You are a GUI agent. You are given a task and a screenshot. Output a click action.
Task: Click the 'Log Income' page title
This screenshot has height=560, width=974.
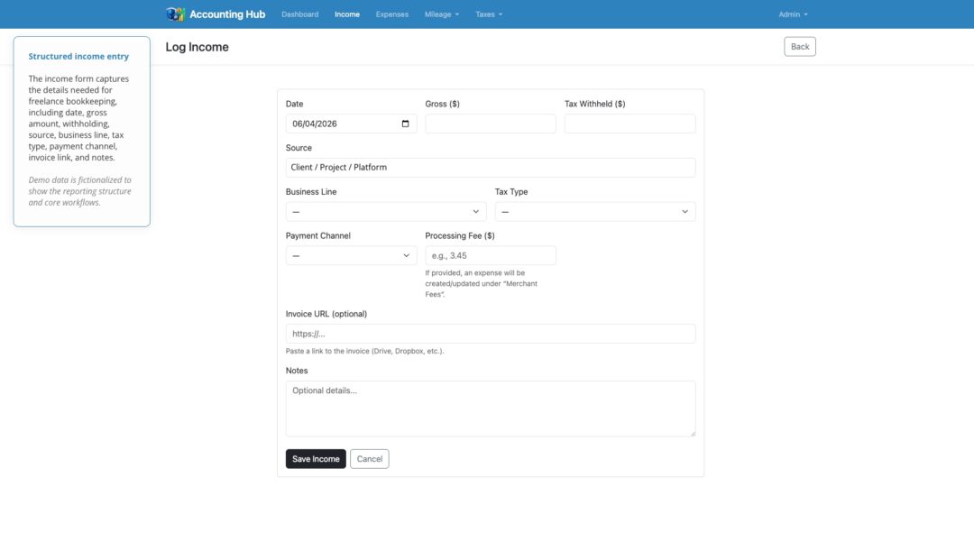(x=197, y=47)
